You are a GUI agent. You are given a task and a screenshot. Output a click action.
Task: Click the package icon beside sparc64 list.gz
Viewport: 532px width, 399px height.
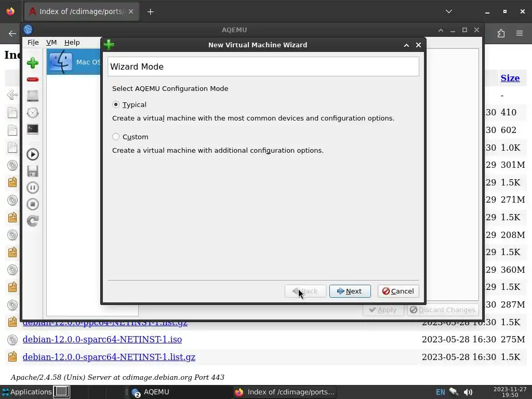click(12, 357)
